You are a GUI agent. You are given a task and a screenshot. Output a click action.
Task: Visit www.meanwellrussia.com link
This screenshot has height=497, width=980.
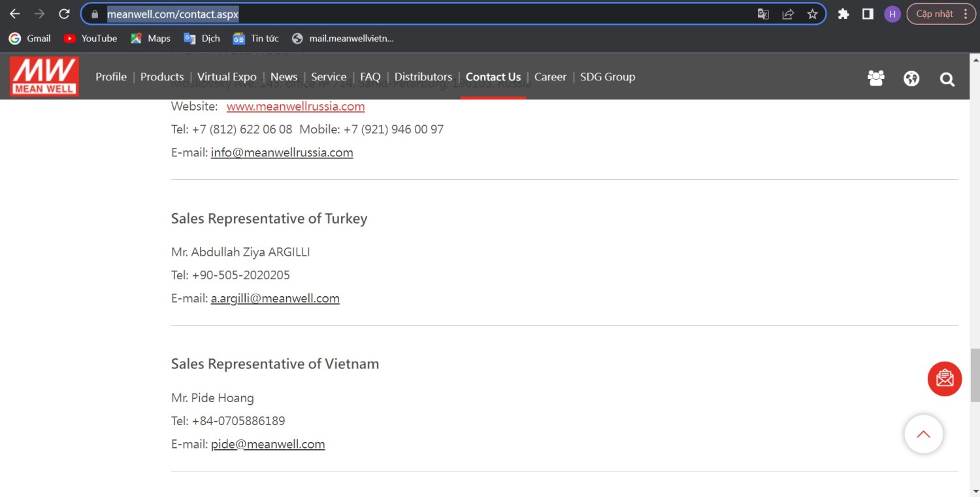[295, 106]
